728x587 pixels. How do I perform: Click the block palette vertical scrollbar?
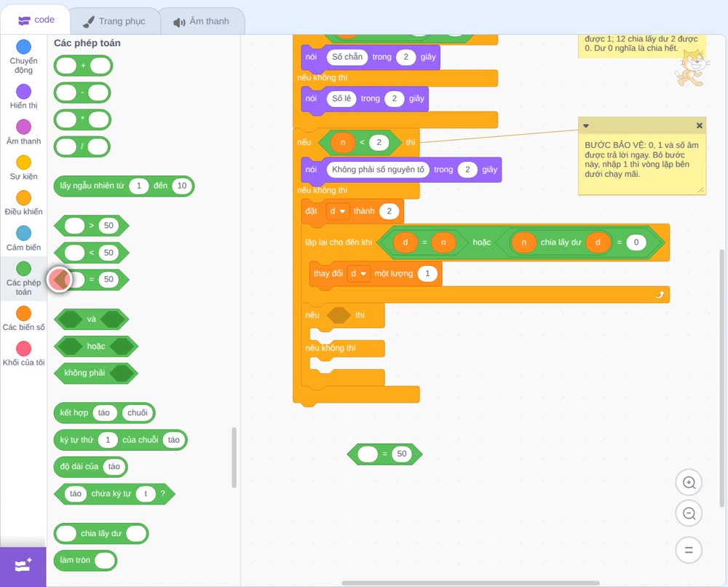(x=234, y=457)
